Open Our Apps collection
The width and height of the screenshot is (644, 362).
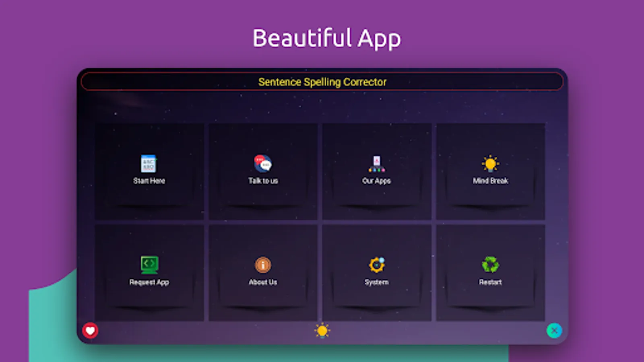376,163
